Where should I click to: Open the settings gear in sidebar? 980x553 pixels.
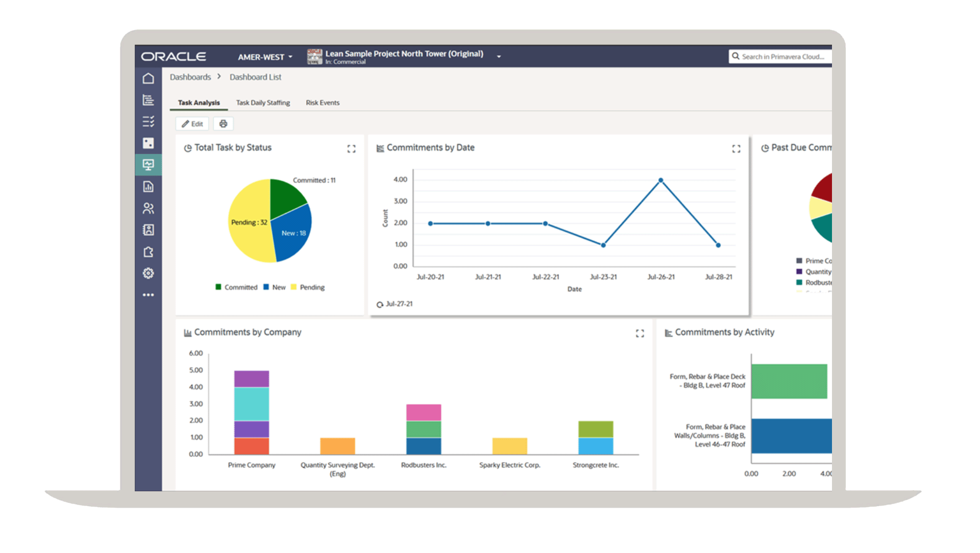point(148,273)
